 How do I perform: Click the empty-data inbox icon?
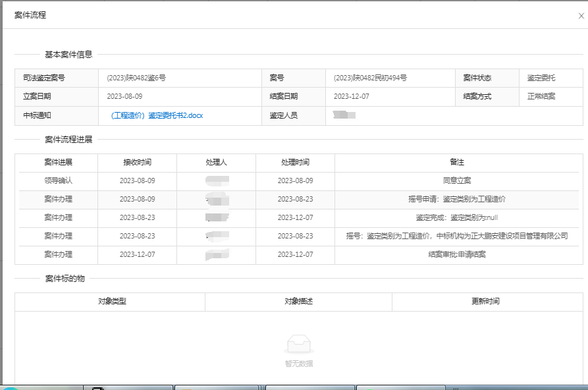(299, 344)
